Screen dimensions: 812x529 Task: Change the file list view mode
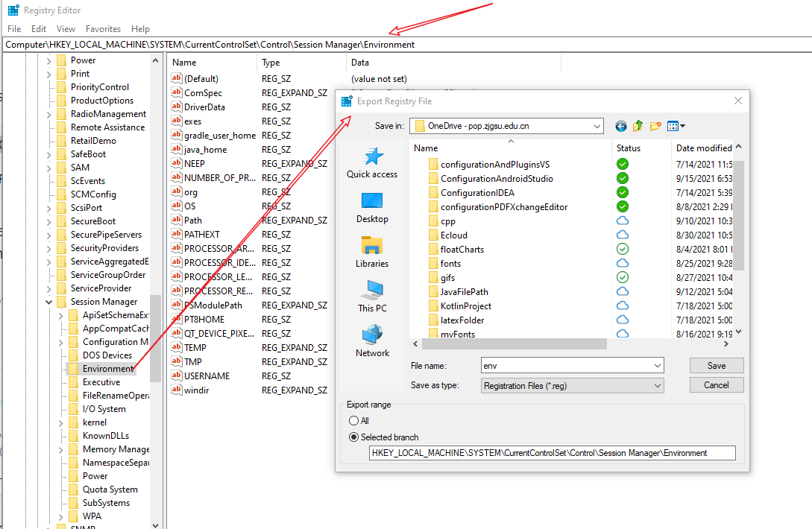pyautogui.click(x=675, y=126)
